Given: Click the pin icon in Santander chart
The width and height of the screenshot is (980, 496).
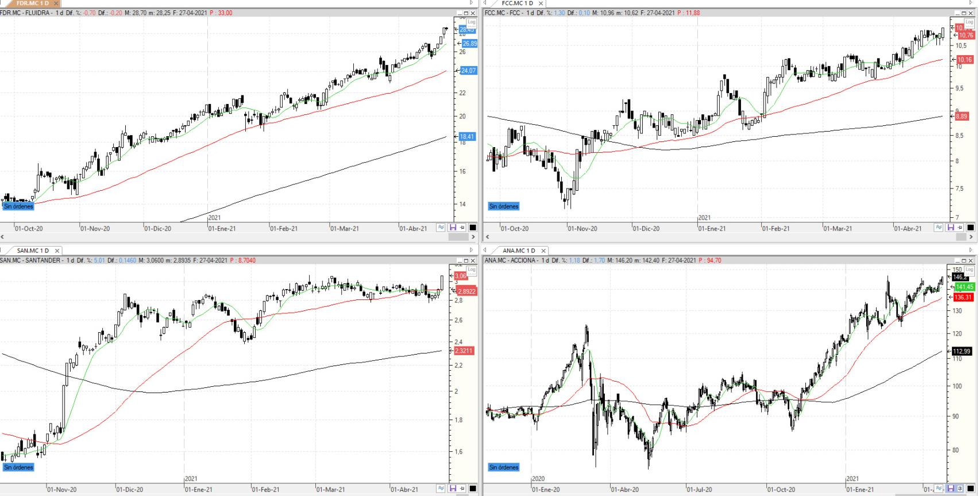Looking at the screenshot, I should click(x=462, y=489).
